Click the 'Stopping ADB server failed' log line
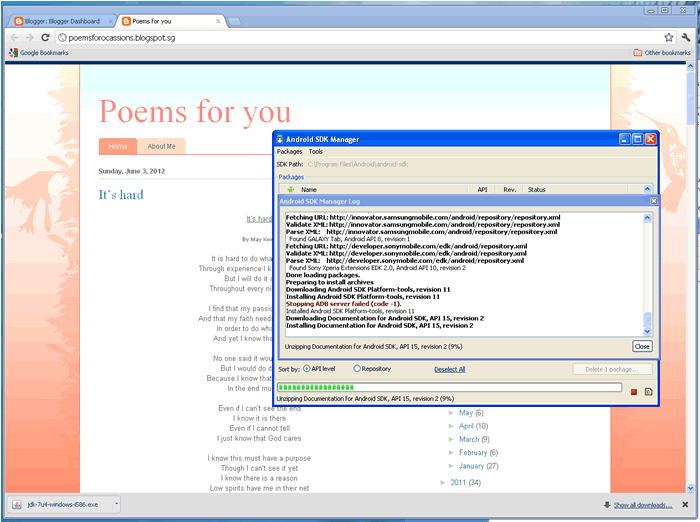The width and height of the screenshot is (700, 522). [x=343, y=304]
